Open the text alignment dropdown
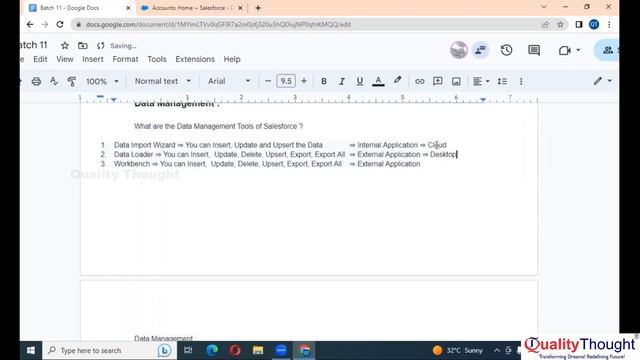 pos(481,81)
